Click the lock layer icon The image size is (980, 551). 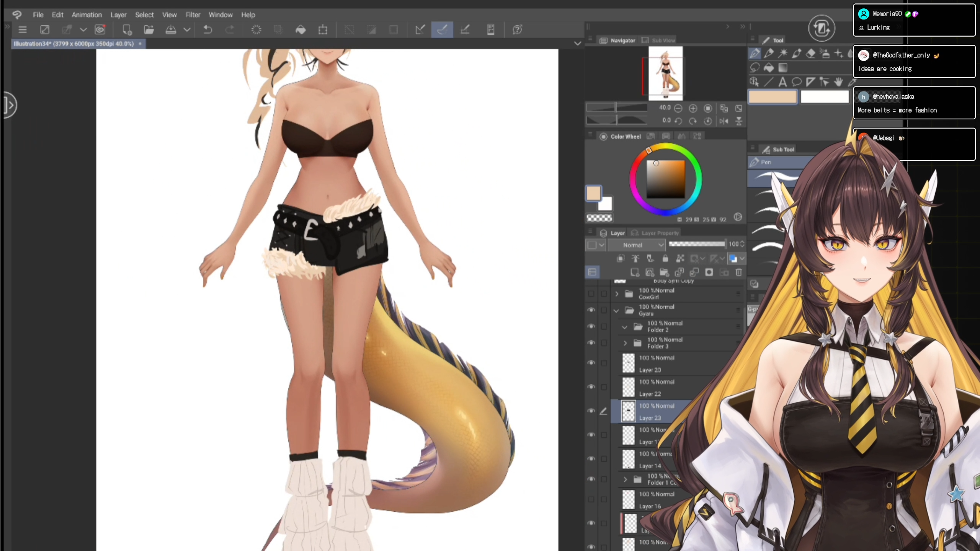click(665, 259)
